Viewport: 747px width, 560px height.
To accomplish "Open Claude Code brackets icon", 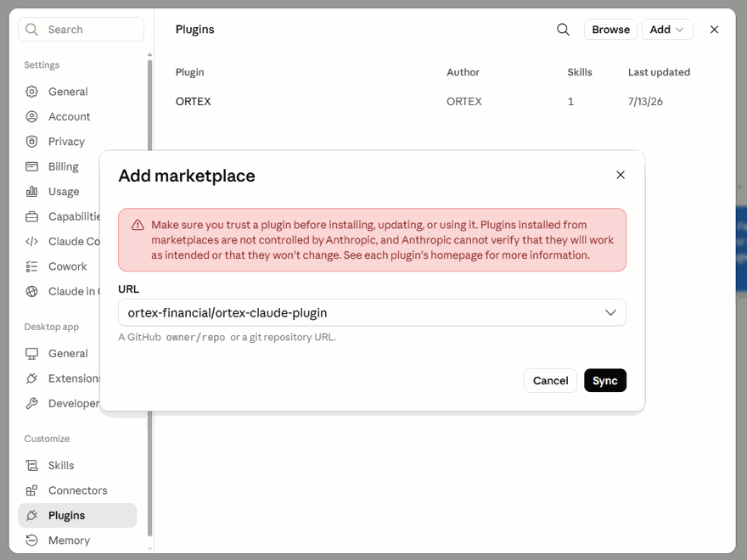I will 32,242.
